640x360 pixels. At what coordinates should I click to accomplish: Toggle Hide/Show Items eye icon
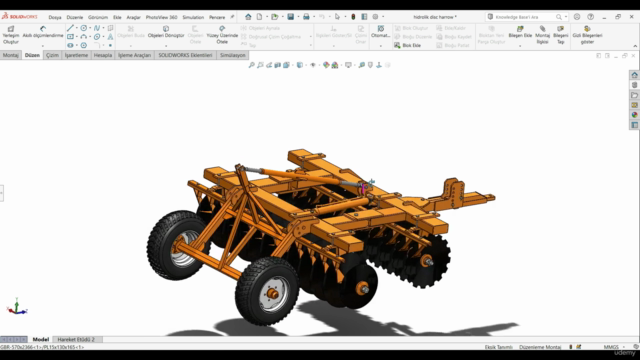pyautogui.click(x=313, y=65)
